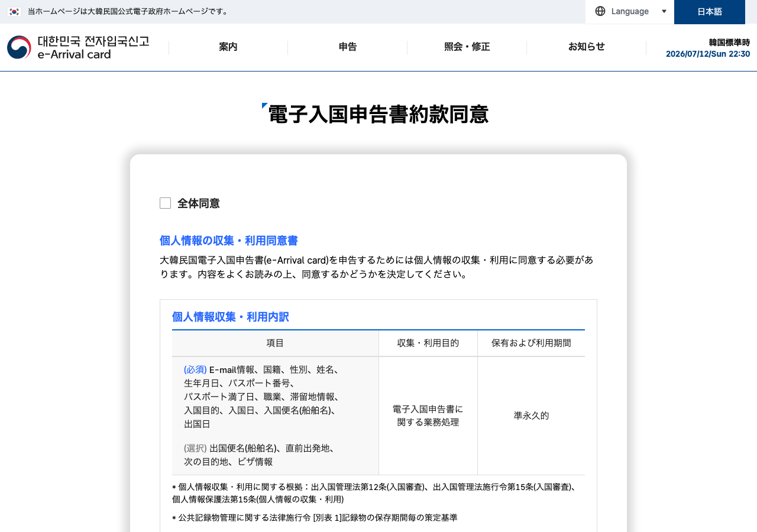Viewport: 757px width, 532px height.
Task: Select the 日本語 language button
Action: point(710,12)
